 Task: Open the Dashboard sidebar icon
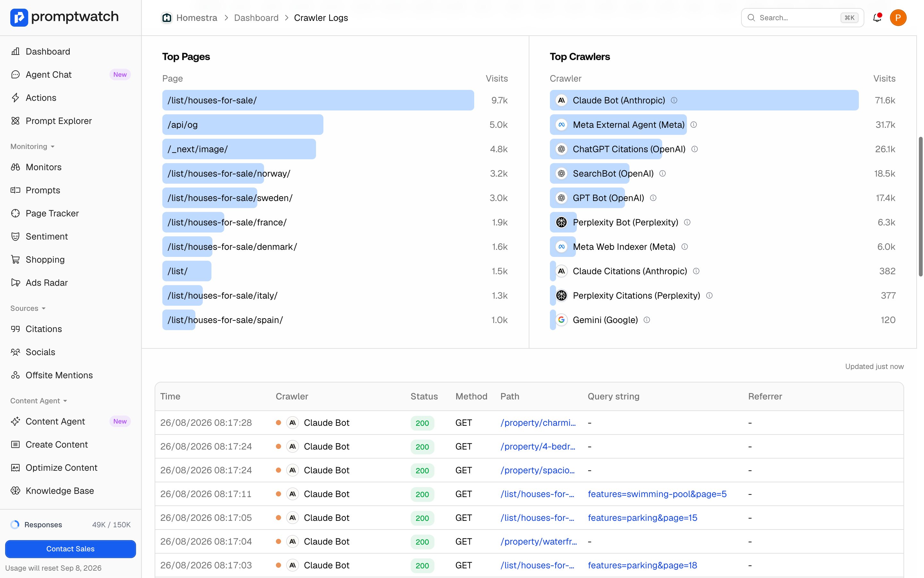click(15, 51)
